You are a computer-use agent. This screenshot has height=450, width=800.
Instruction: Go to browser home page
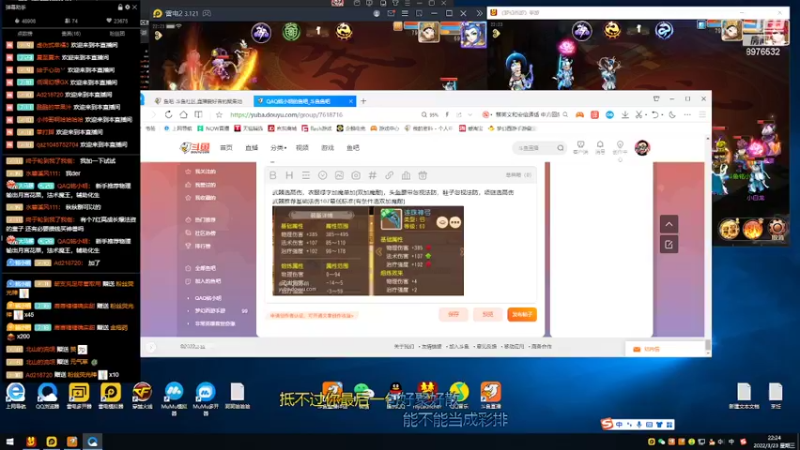pyautogui.click(x=183, y=115)
